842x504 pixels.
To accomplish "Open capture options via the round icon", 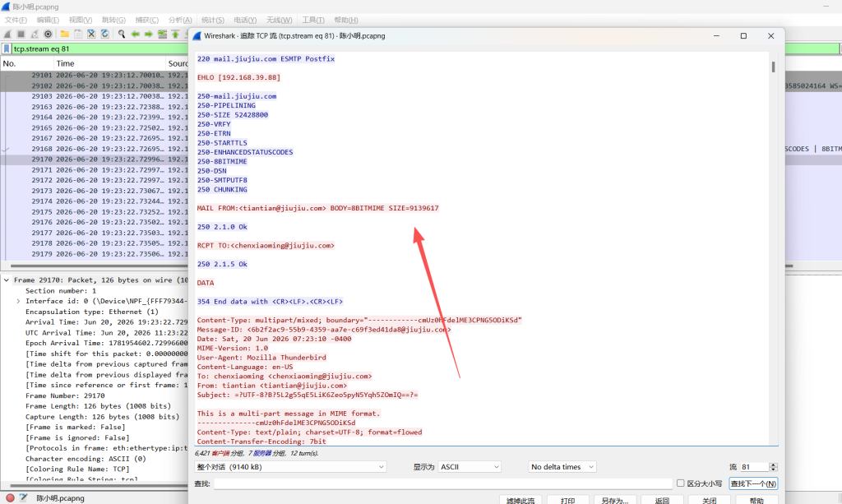I will click(x=48, y=34).
